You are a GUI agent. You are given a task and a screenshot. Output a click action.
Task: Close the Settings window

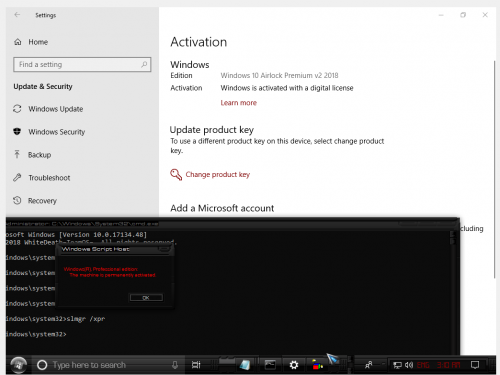485,15
